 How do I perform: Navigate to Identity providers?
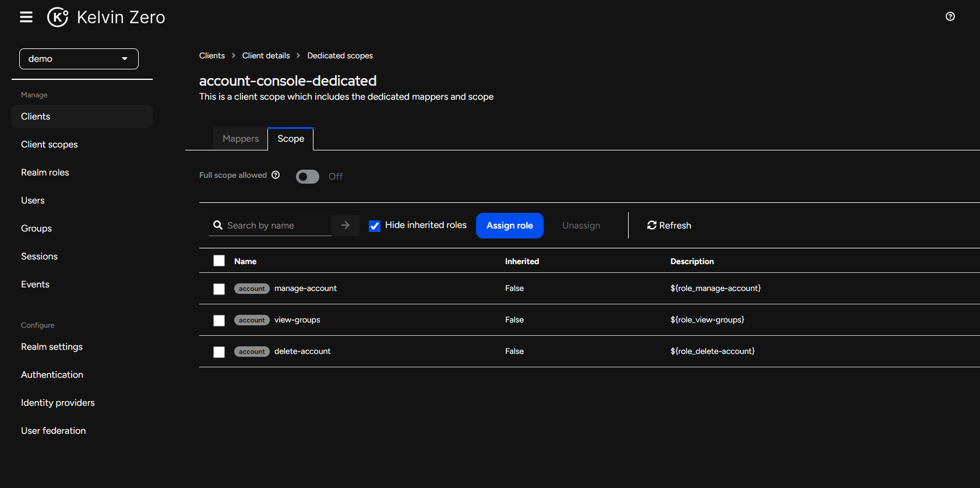click(58, 403)
